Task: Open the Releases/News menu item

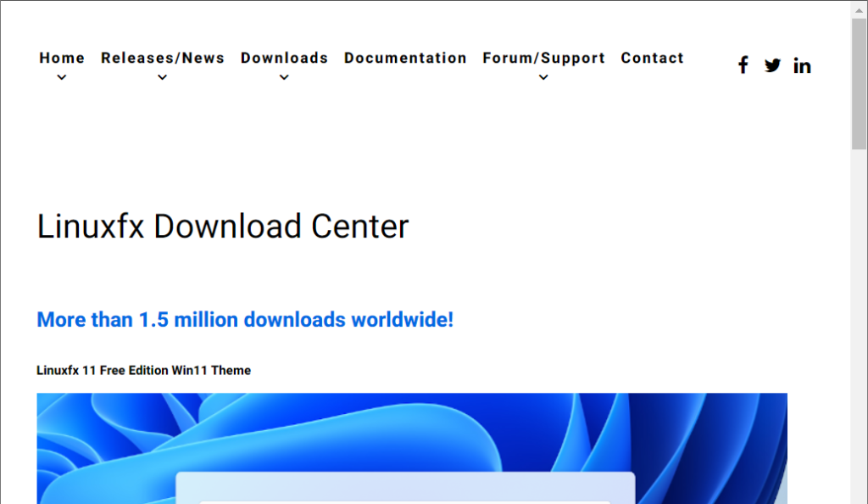Action: (163, 58)
